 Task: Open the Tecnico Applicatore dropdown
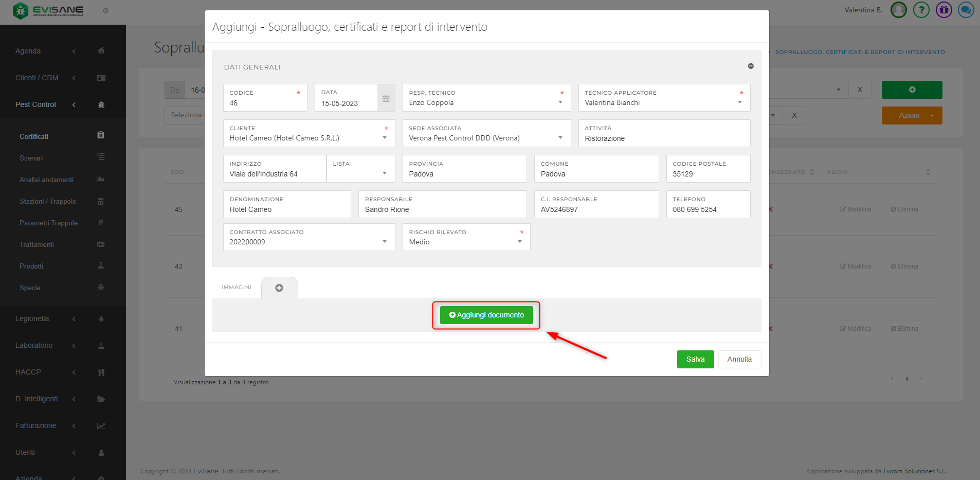pos(739,102)
